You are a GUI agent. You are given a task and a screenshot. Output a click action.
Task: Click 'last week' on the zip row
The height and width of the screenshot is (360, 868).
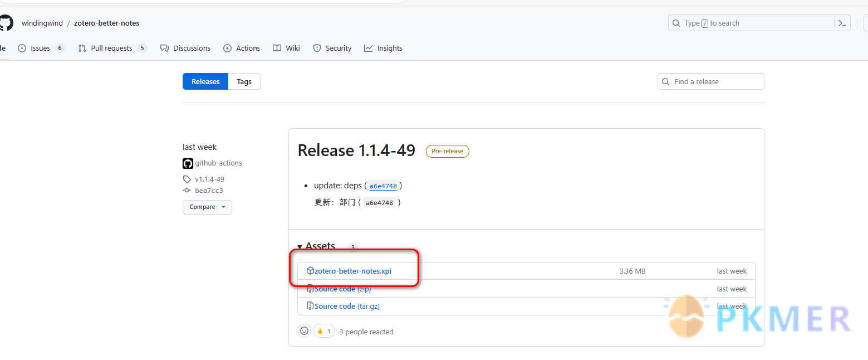coord(732,289)
